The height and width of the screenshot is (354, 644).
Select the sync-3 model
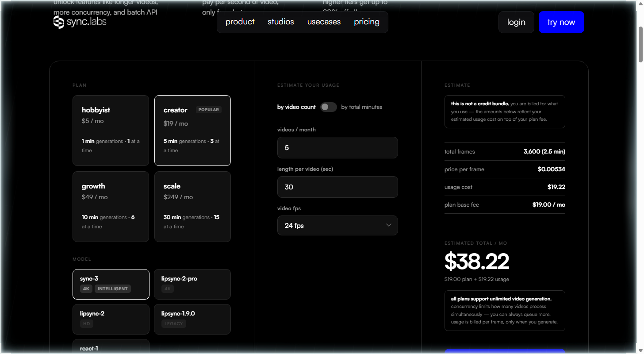(111, 284)
